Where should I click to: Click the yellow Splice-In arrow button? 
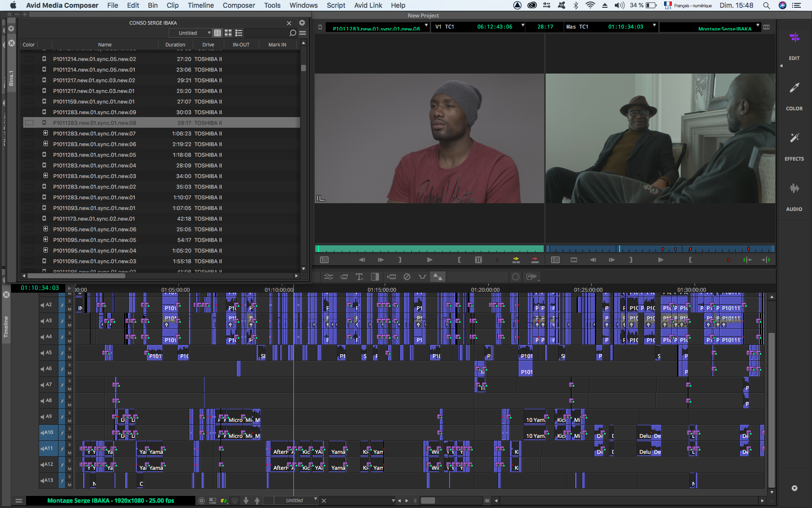pyautogui.click(x=516, y=260)
